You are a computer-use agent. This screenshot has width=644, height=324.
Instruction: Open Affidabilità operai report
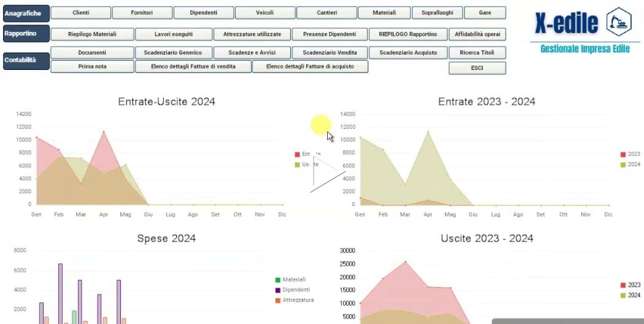477,34
